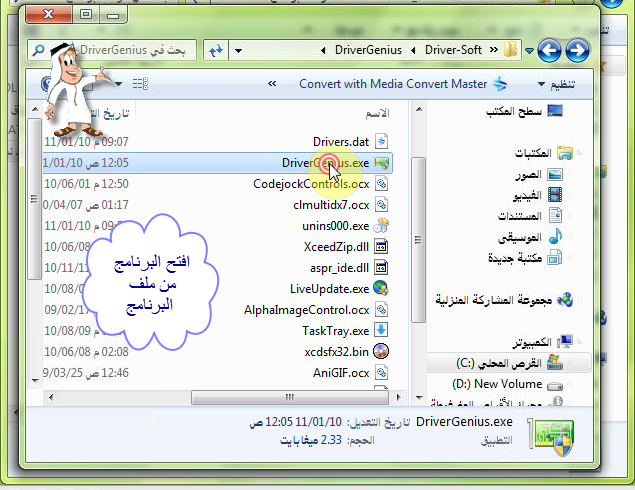Click Driver-Soft in the breadcrumb path
Image resolution: width=635 pixels, height=490 pixels.
coord(453,50)
